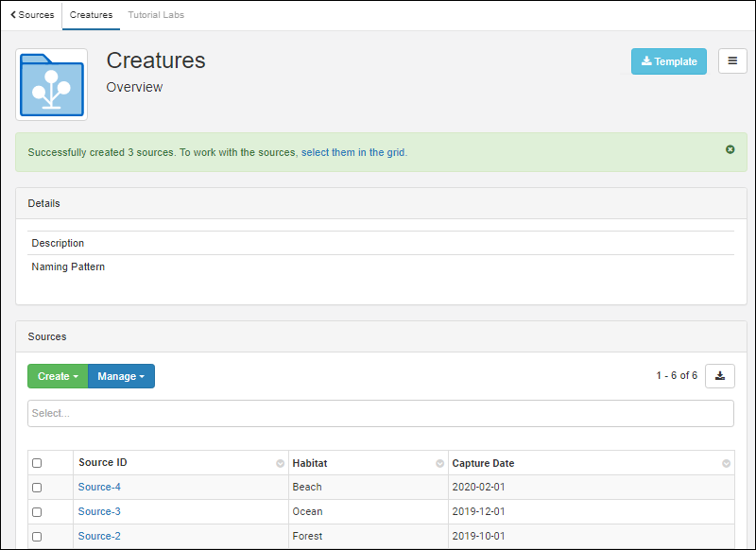
Task: Download the Template file
Action: coord(668,61)
